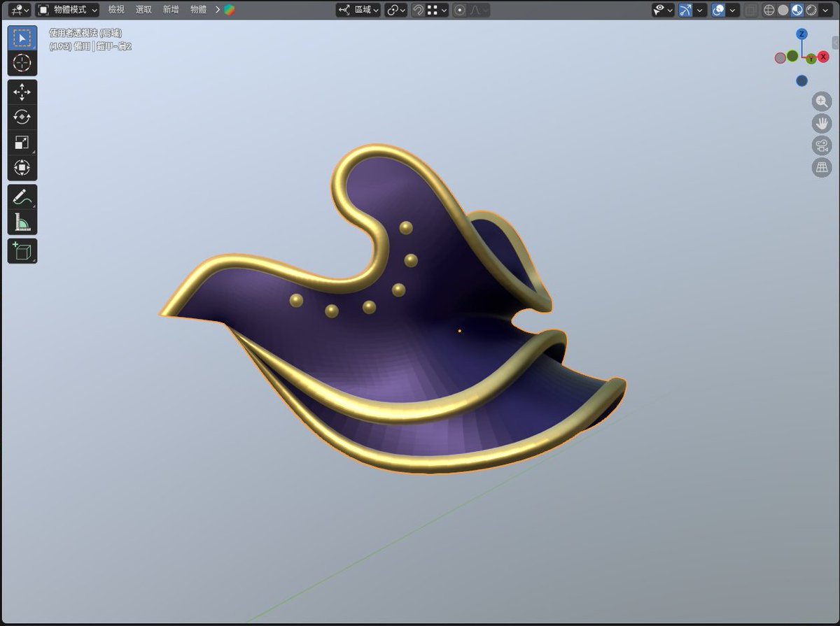Select the Rotate tool
The image size is (840, 626).
22,118
